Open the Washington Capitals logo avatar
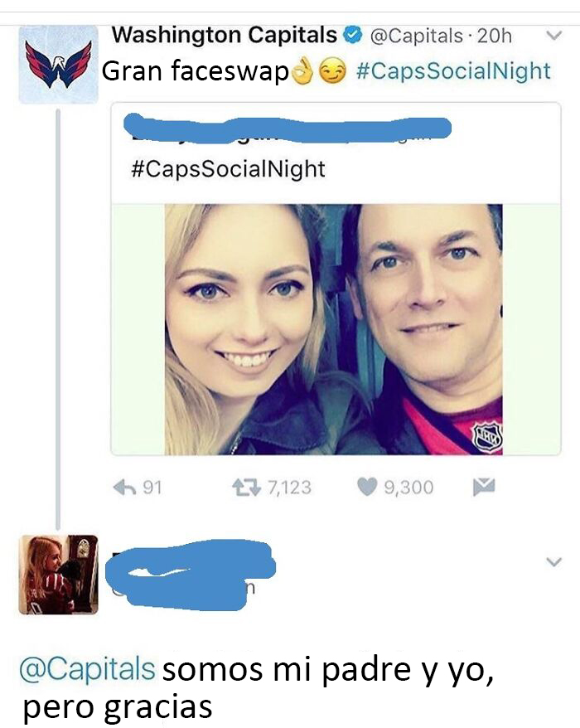 59,64
